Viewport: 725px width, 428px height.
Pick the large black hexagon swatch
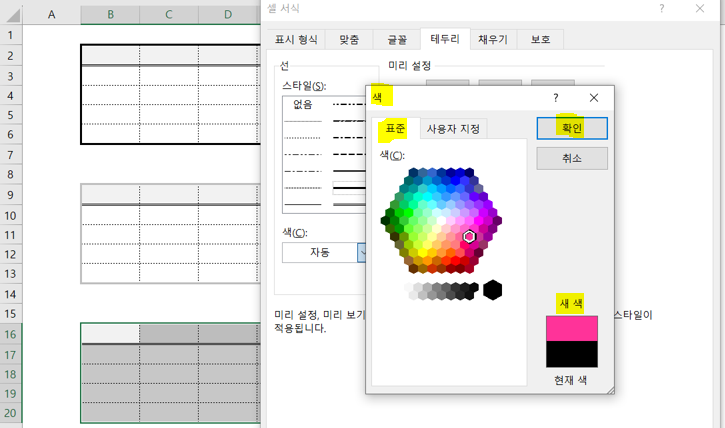492,290
